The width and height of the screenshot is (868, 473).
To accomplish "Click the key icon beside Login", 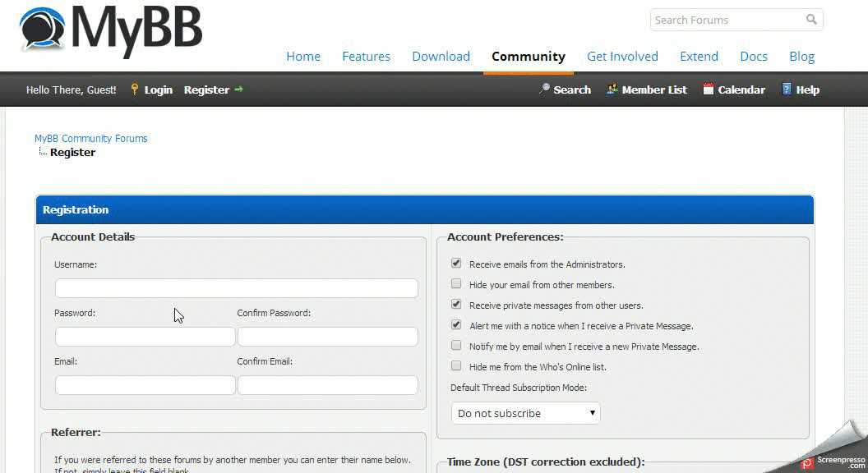I will click(x=135, y=89).
